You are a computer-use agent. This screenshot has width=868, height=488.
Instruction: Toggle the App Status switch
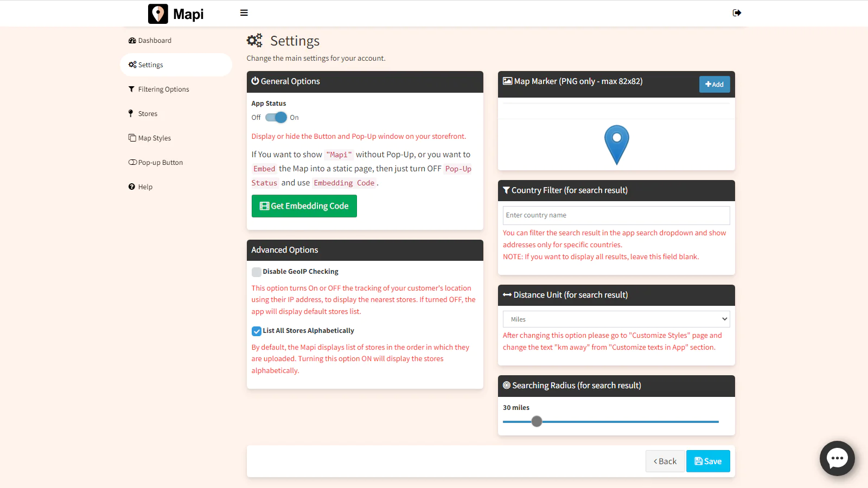coord(276,117)
